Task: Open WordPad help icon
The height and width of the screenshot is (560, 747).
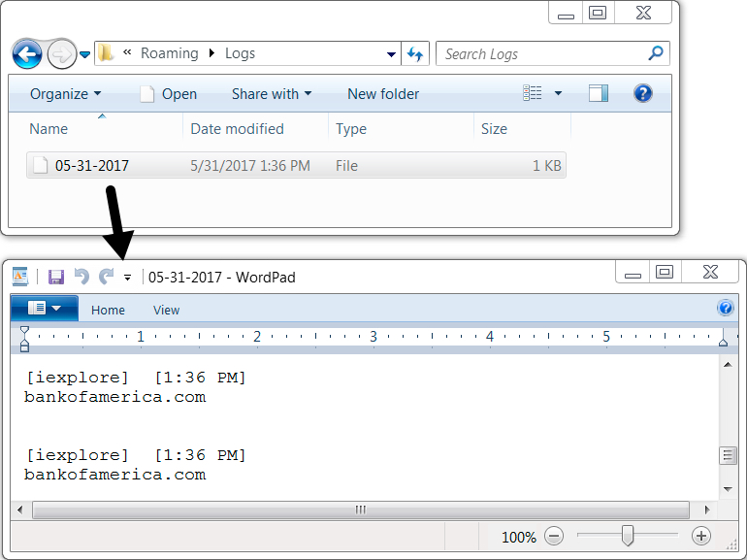Action: click(x=726, y=308)
